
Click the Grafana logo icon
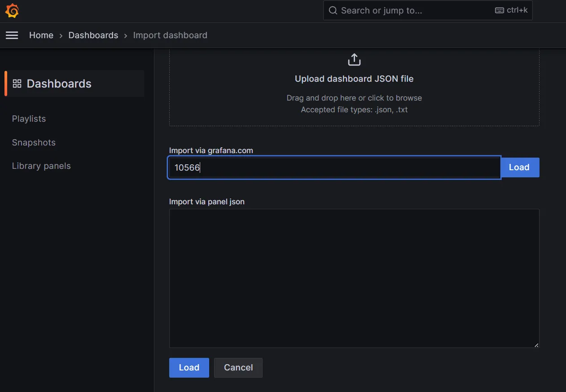coord(12,11)
